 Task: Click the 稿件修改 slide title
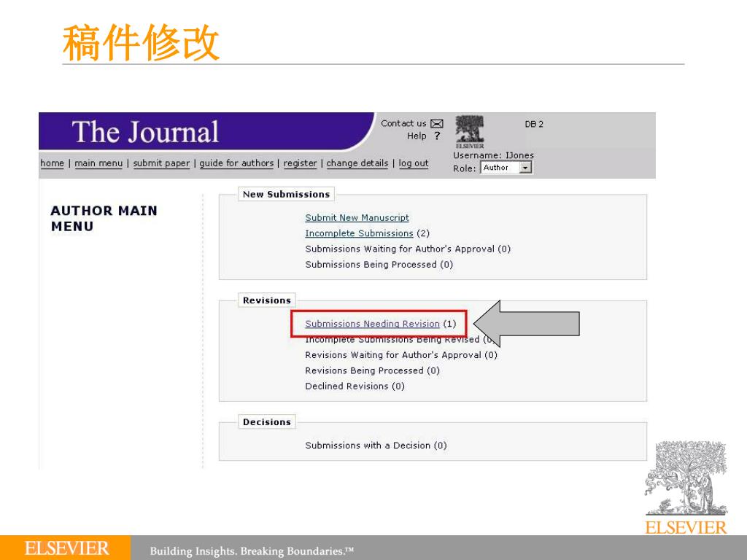[141, 43]
